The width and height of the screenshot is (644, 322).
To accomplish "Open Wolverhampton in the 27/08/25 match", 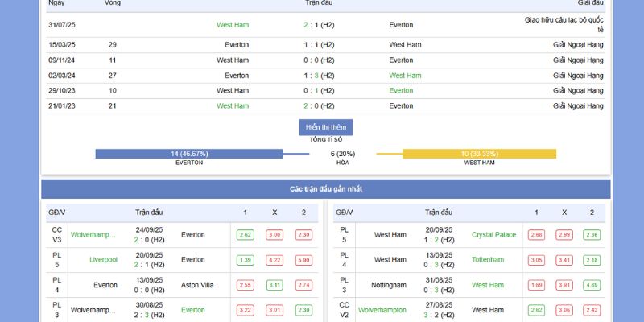I will point(382,310).
